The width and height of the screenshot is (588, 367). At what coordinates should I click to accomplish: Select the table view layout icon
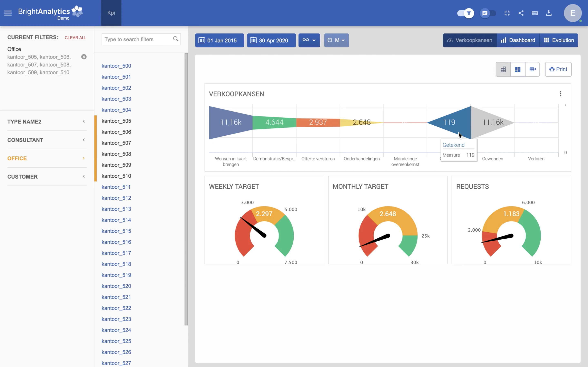click(503, 69)
